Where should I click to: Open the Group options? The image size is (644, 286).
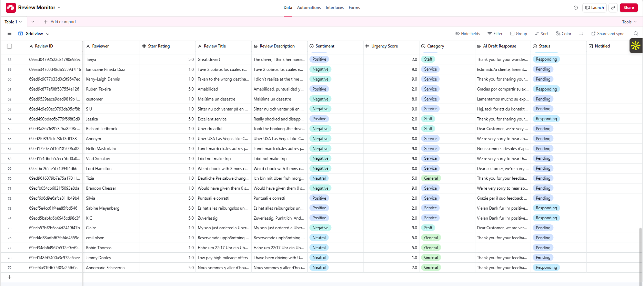coord(519,34)
